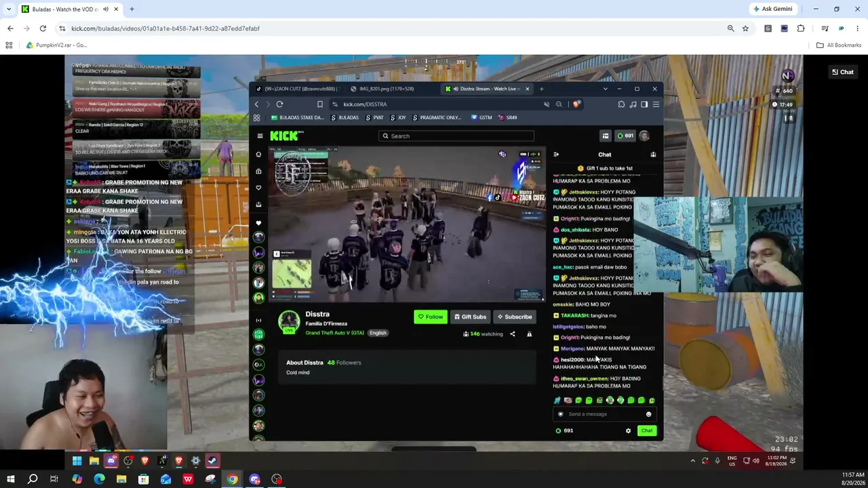Open the Kick dashboard icon beside 691
The width and height of the screenshot is (868, 488).
pos(606,136)
